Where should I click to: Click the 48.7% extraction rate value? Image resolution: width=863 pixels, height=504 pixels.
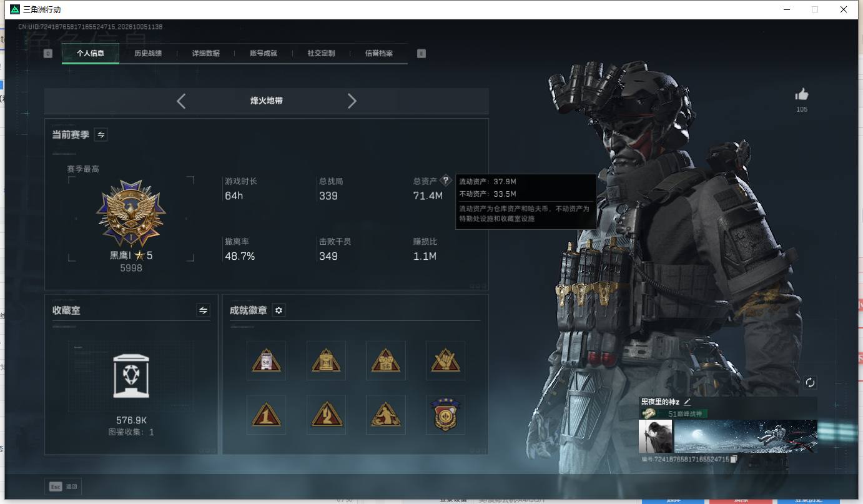tap(240, 256)
